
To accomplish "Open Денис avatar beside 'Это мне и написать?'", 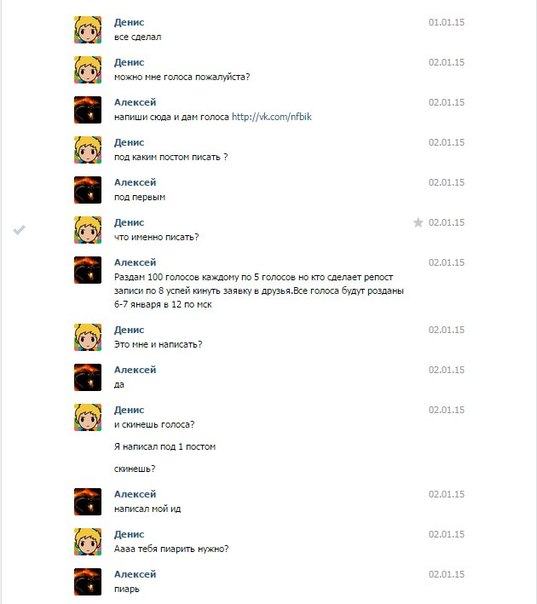I will coord(88,337).
